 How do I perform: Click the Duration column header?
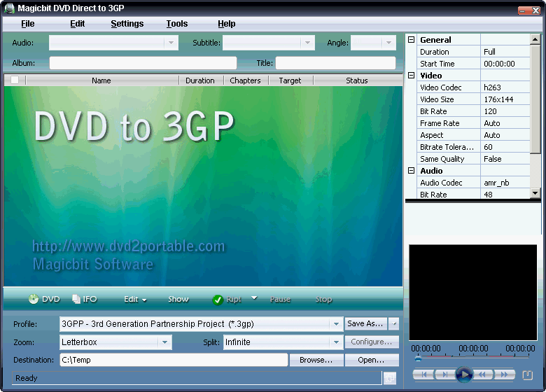(x=200, y=80)
